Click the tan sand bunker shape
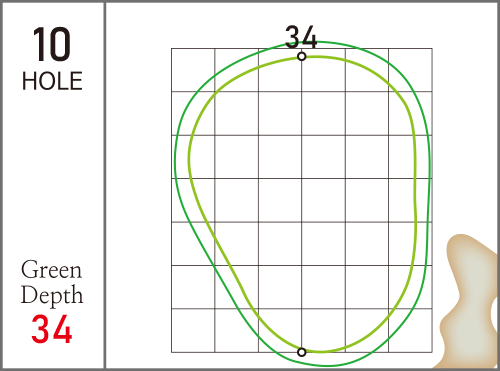Image resolution: width=500 pixels, height=371 pixels. 470,300
